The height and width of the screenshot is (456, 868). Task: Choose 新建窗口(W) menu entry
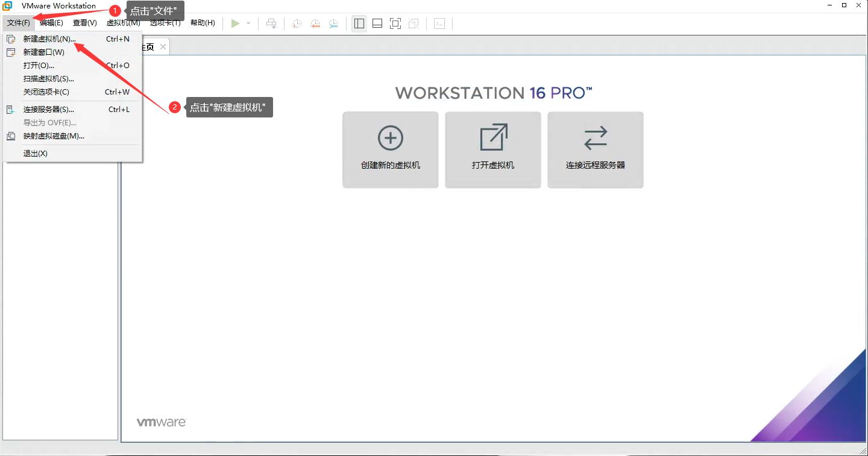(73, 52)
